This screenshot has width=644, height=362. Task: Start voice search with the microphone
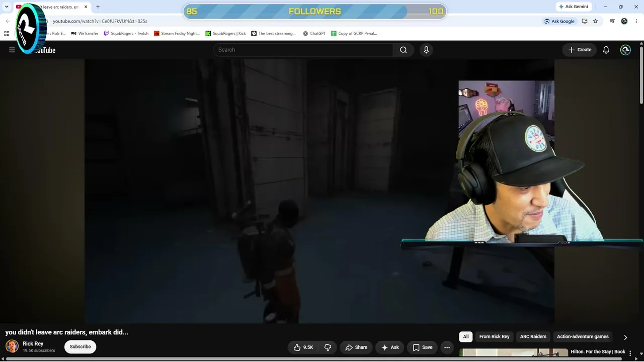tap(426, 50)
